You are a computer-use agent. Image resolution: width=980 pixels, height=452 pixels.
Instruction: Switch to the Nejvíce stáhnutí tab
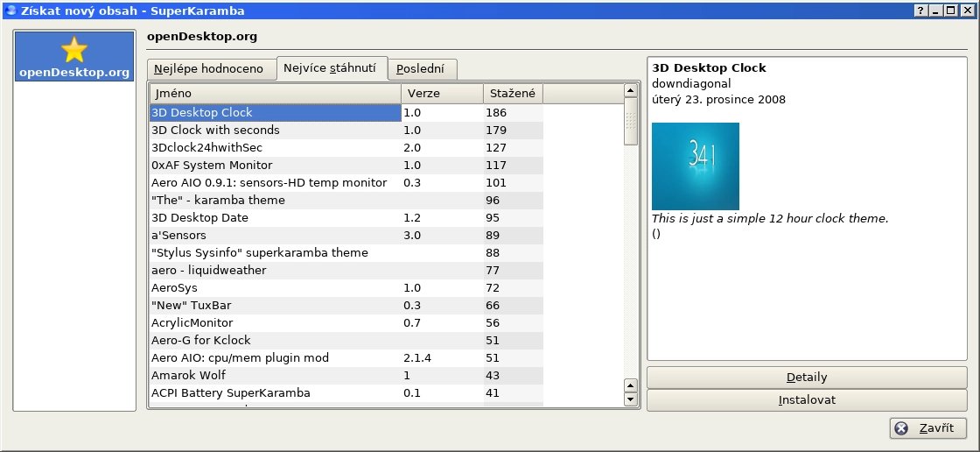pyautogui.click(x=332, y=67)
